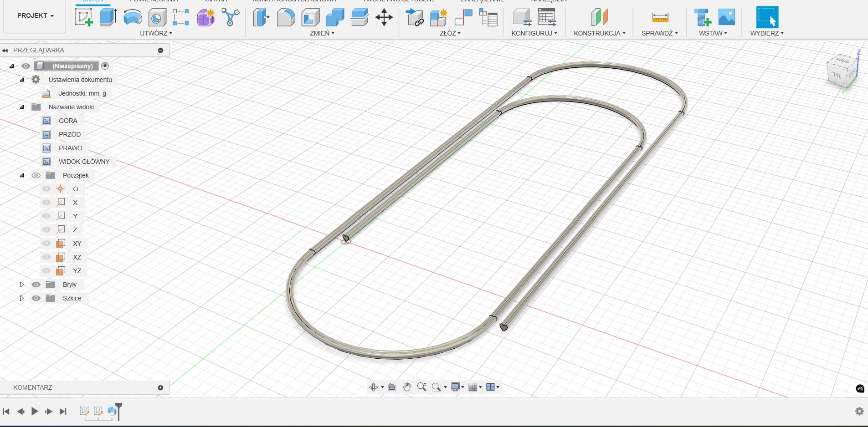Expand the Bryły folder in the browser

tap(21, 285)
